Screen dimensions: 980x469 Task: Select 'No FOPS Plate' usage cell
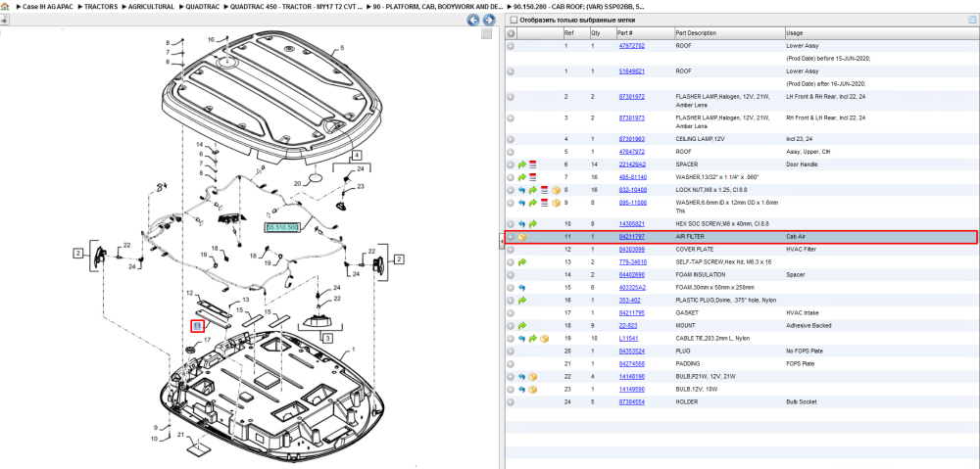(x=805, y=351)
